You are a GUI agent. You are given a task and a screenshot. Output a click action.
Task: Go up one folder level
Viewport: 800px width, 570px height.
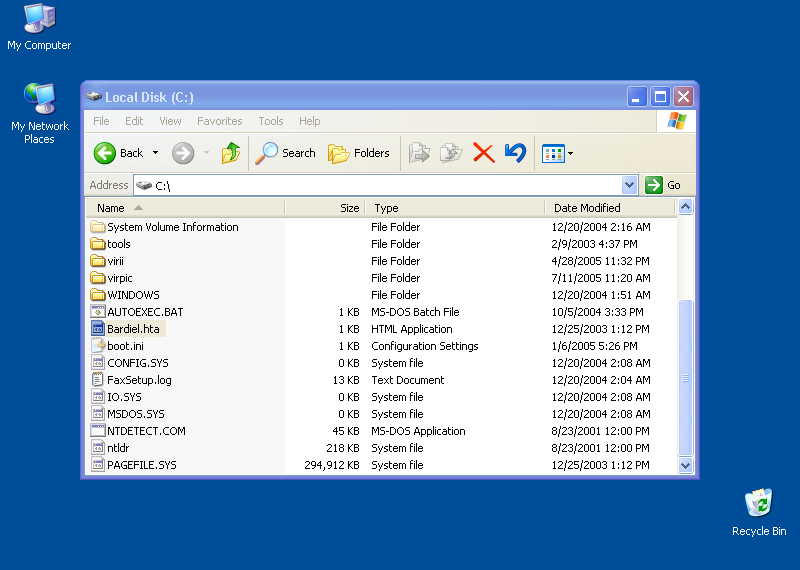[x=231, y=153]
